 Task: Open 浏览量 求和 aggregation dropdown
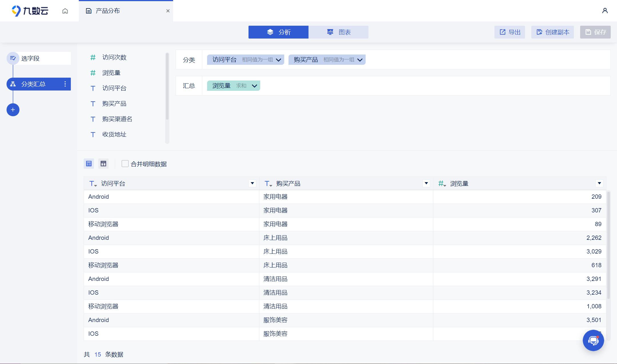(x=254, y=86)
